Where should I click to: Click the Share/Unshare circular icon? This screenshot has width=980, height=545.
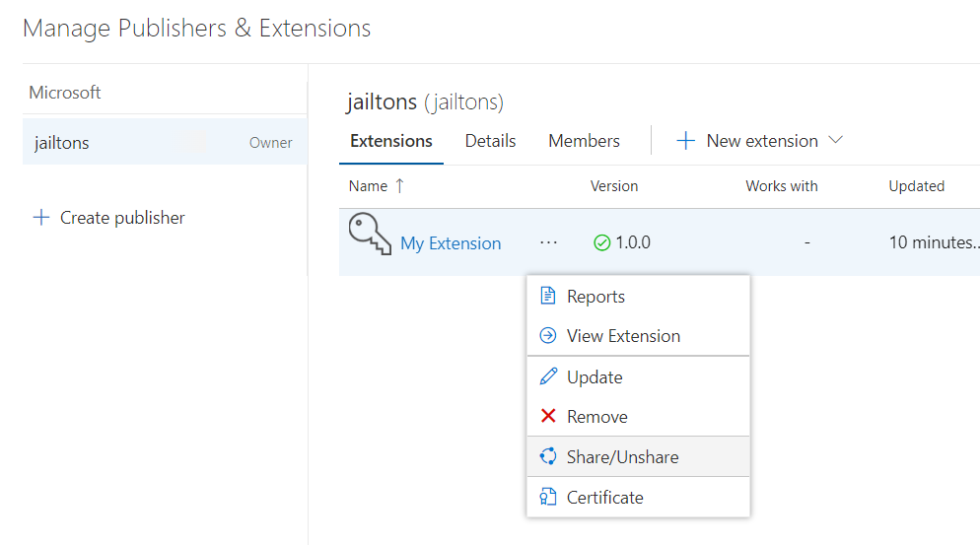pos(548,456)
